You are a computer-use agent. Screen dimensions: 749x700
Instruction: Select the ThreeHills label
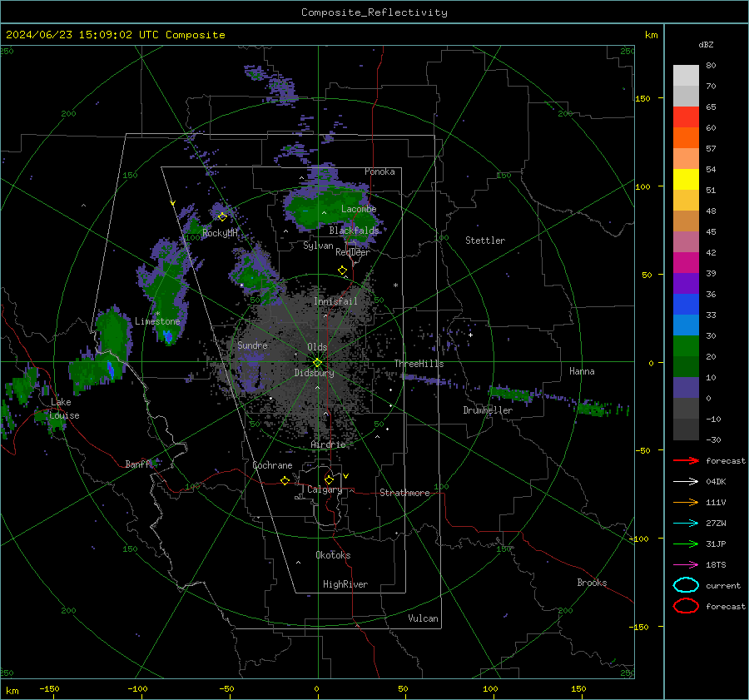pos(419,364)
